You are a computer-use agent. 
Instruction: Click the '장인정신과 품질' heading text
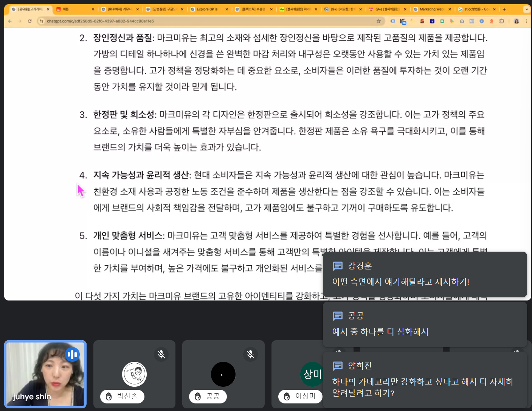(x=123, y=38)
